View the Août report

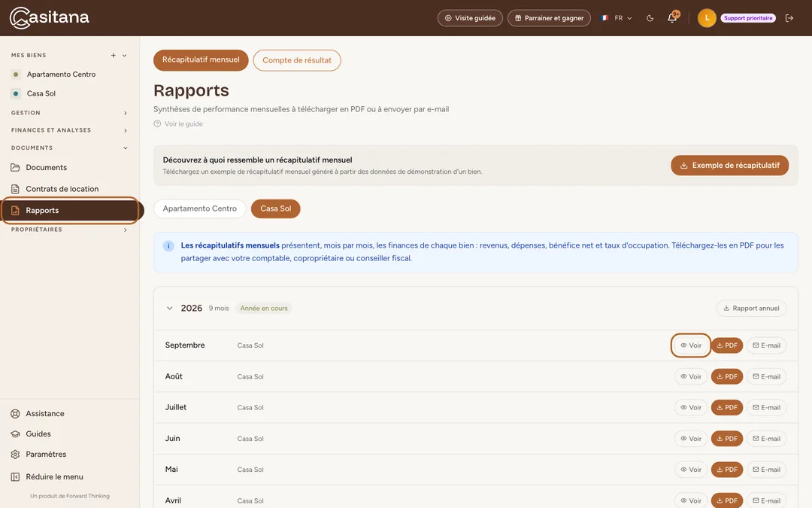pos(691,377)
